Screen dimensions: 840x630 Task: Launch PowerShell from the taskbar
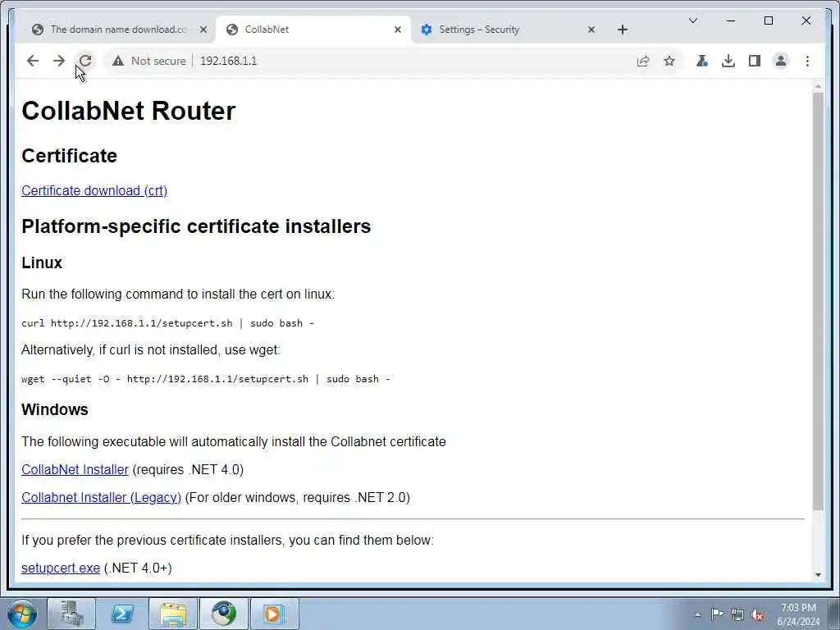tap(122, 614)
